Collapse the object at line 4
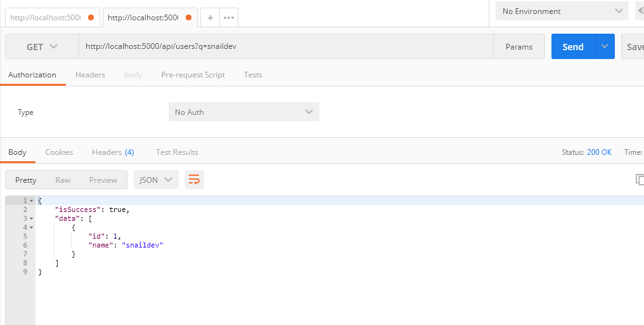644x325 pixels. 32,227
